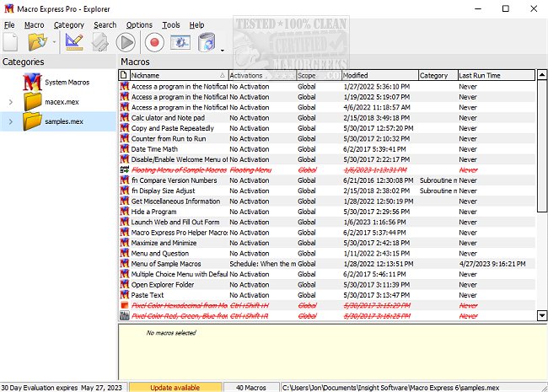Open the dropdown arrow beside the Recycle Bin

pyautogui.click(x=223, y=51)
